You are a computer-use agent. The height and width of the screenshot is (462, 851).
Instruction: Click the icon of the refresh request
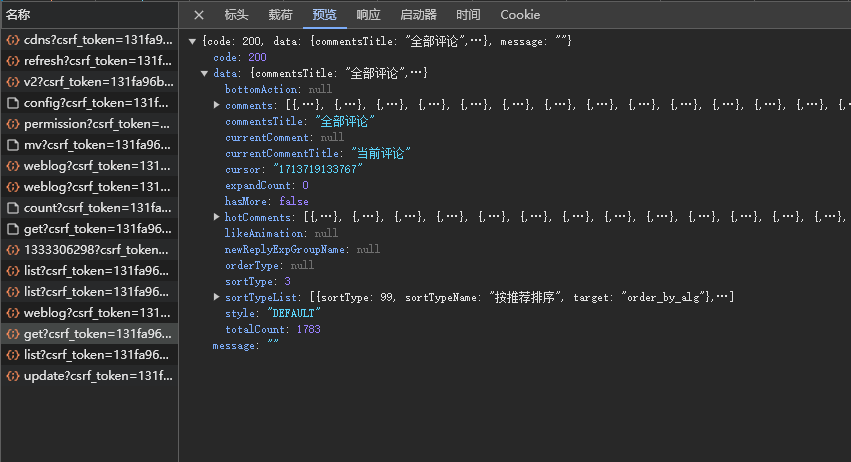[13, 61]
